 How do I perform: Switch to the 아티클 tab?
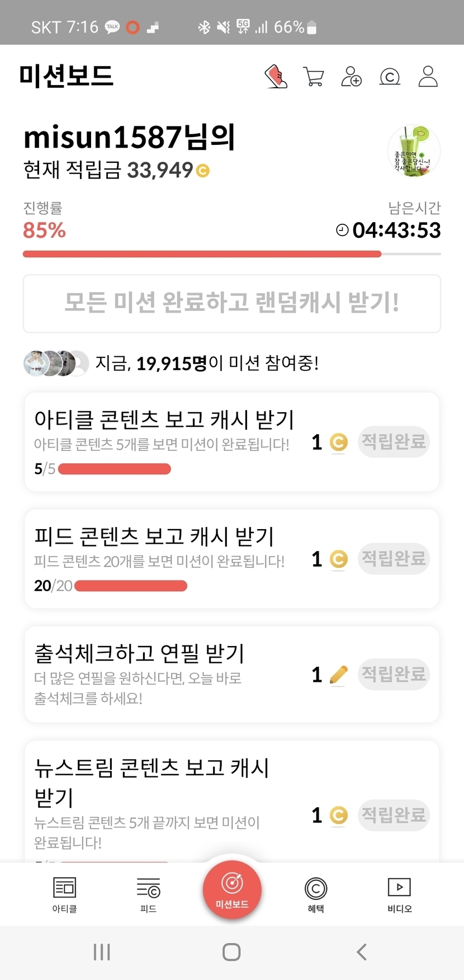point(64,893)
